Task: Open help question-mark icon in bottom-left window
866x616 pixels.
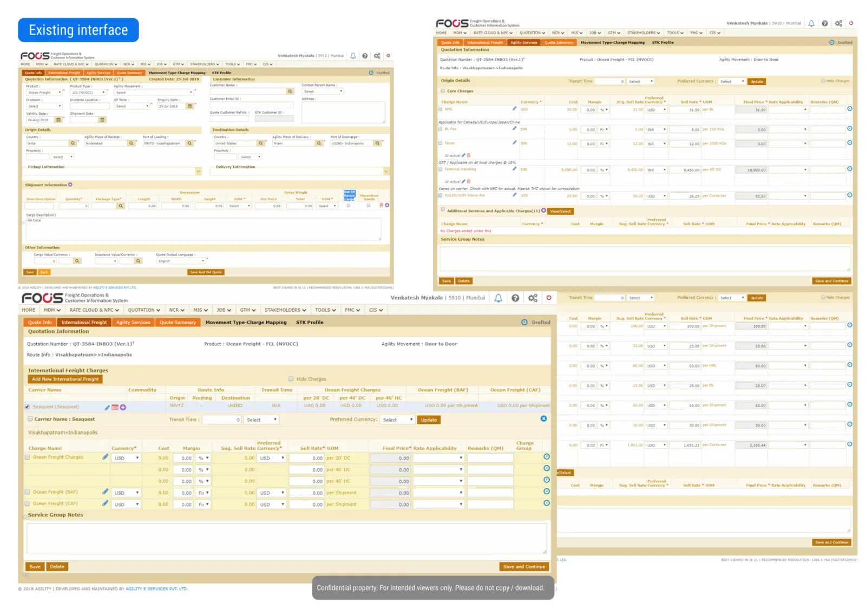Action: 515,298
